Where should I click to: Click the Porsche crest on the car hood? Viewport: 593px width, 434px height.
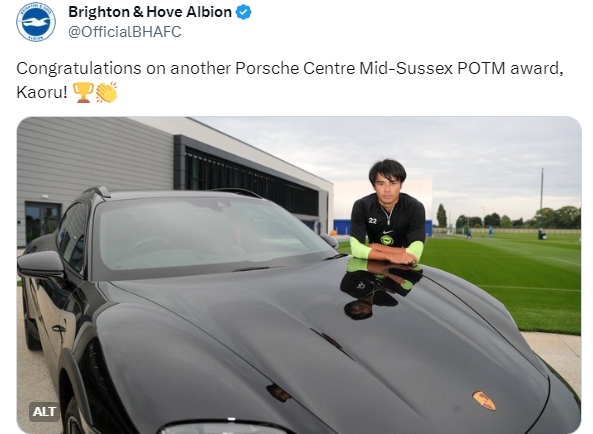(x=484, y=401)
